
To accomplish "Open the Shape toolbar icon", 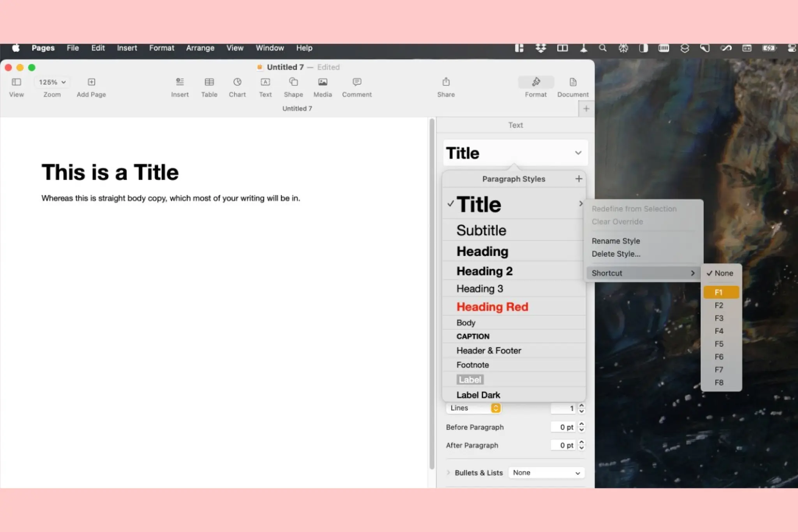I will [x=293, y=82].
